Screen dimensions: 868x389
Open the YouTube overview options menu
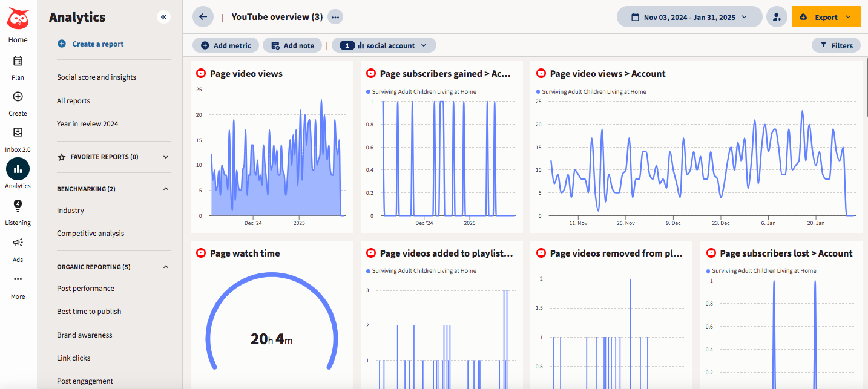pyautogui.click(x=335, y=16)
